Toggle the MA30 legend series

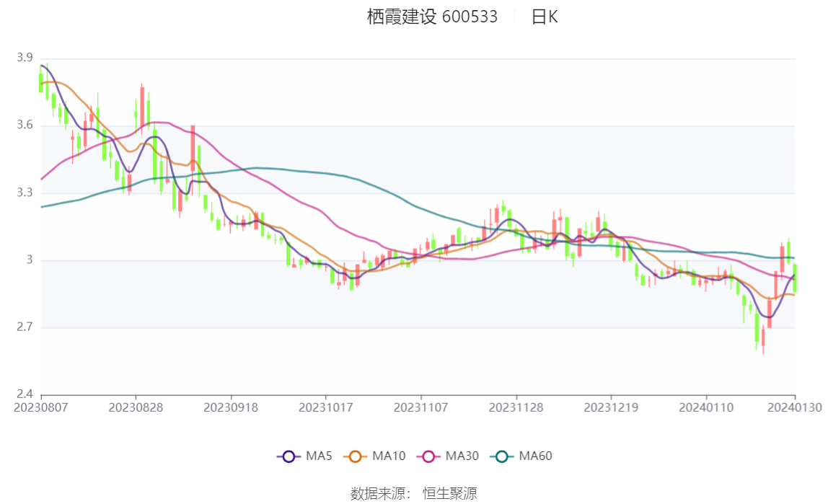[448, 456]
